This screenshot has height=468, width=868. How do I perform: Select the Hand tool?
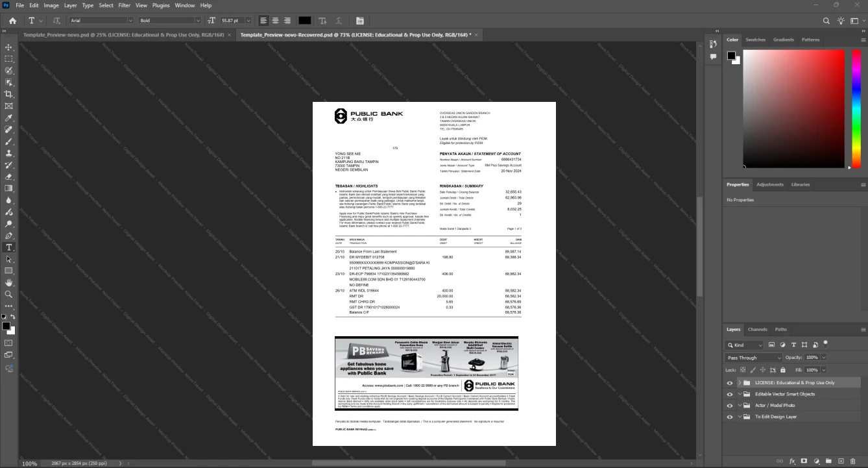[x=8, y=282]
